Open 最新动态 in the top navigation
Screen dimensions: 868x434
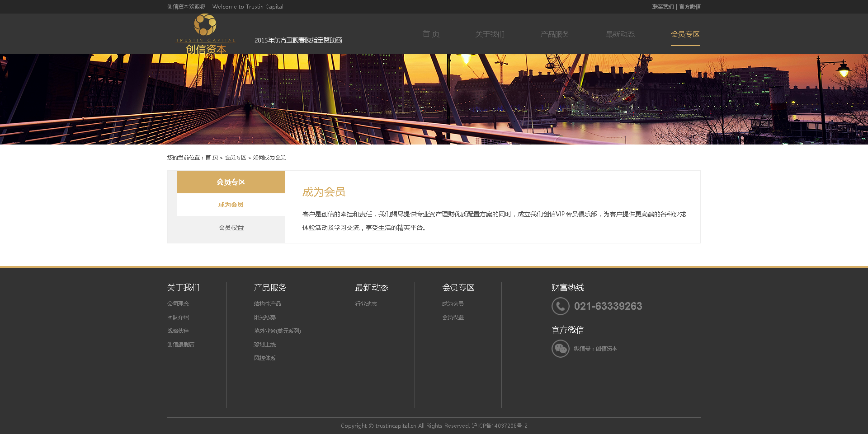[620, 34]
